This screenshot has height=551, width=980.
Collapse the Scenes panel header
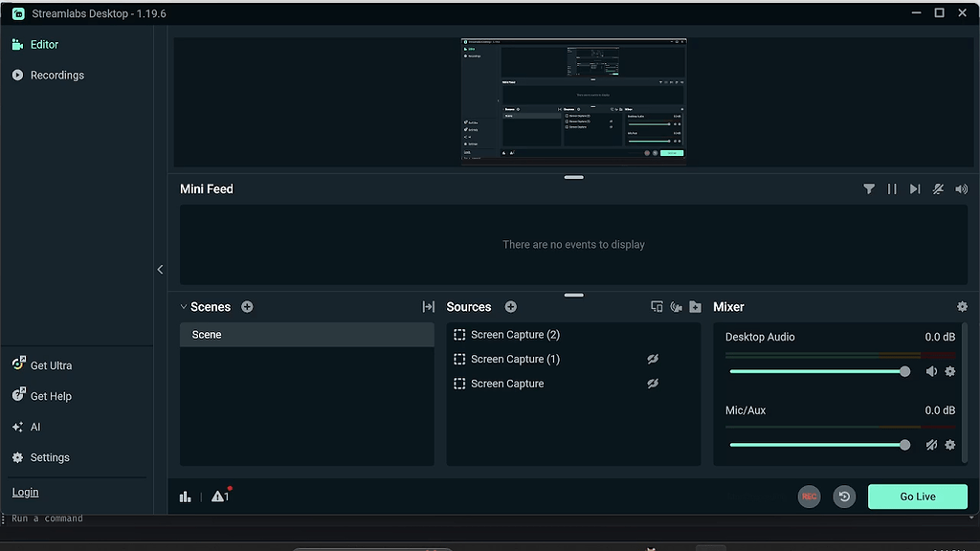(x=183, y=306)
